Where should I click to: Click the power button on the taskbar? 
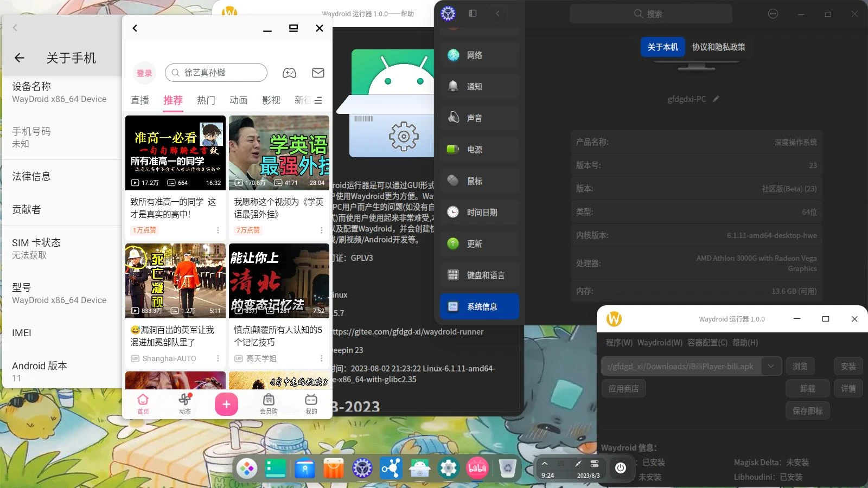621,468
